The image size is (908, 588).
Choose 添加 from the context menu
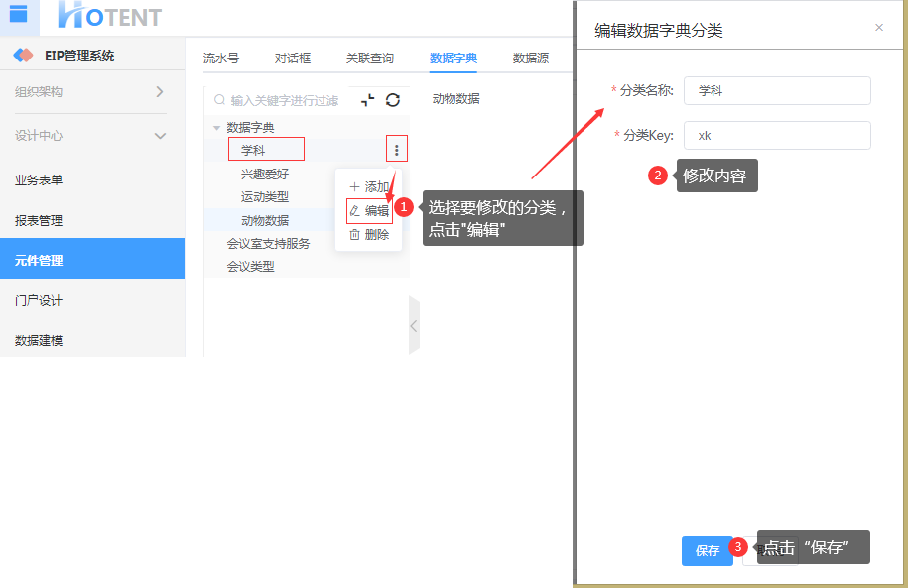369,186
